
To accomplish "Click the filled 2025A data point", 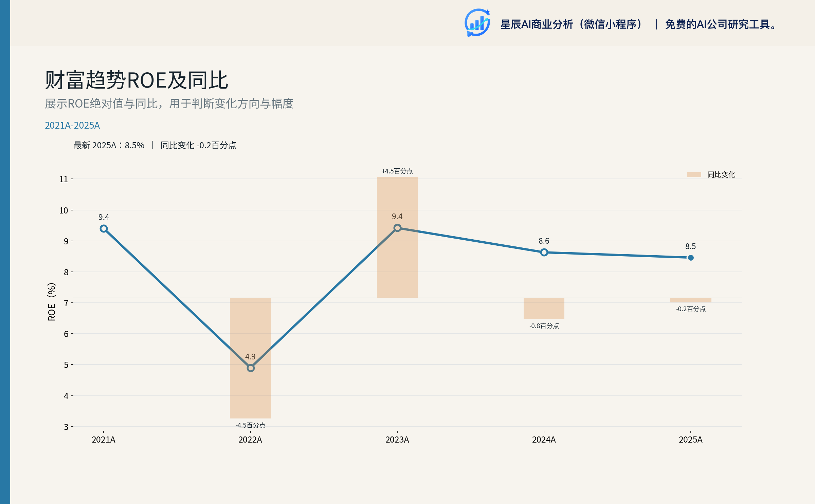I will [x=691, y=258].
